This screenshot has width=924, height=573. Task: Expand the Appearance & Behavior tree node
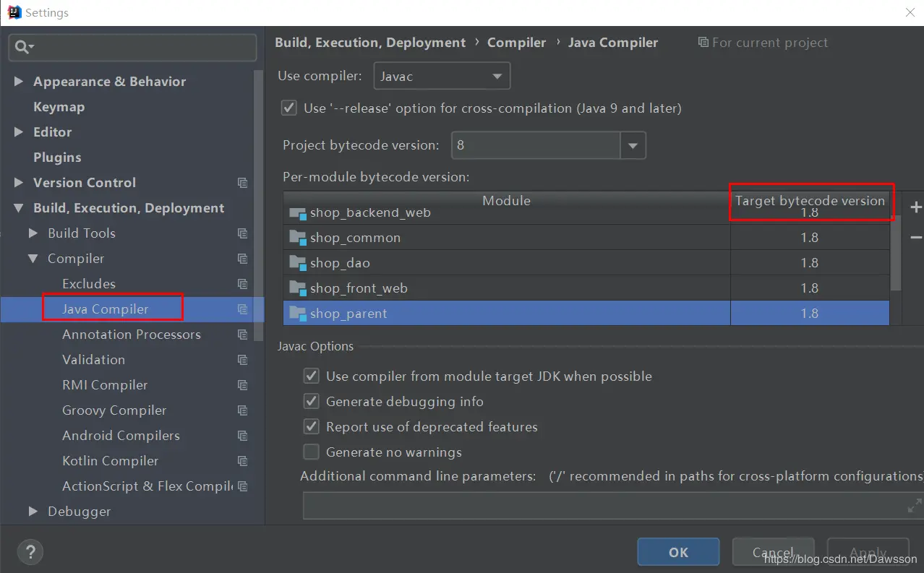(17, 81)
